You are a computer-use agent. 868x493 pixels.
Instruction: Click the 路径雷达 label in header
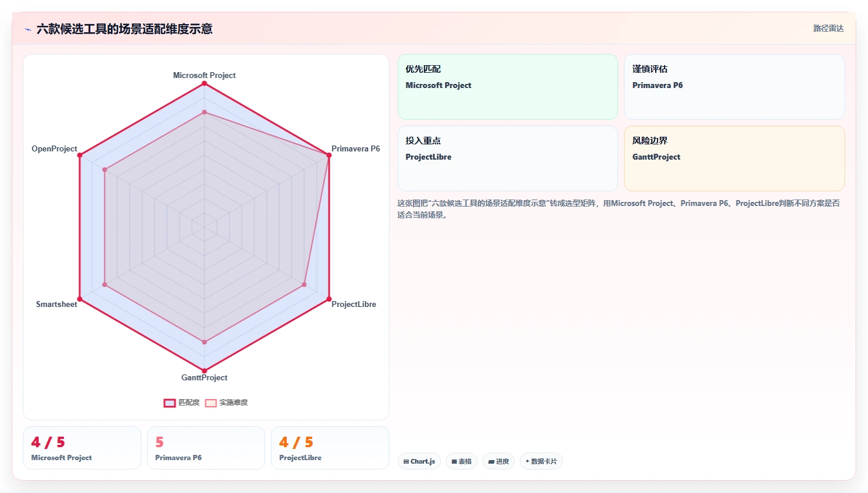pos(828,28)
